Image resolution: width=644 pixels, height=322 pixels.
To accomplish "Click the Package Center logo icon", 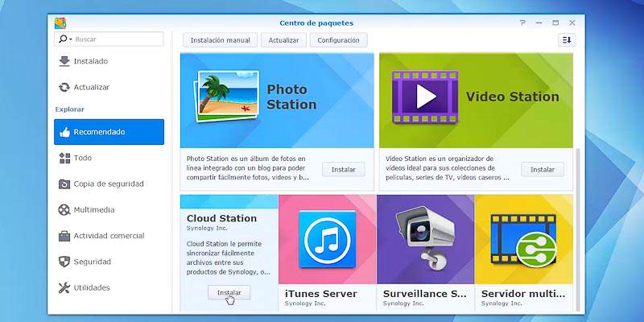I will pos(60,23).
